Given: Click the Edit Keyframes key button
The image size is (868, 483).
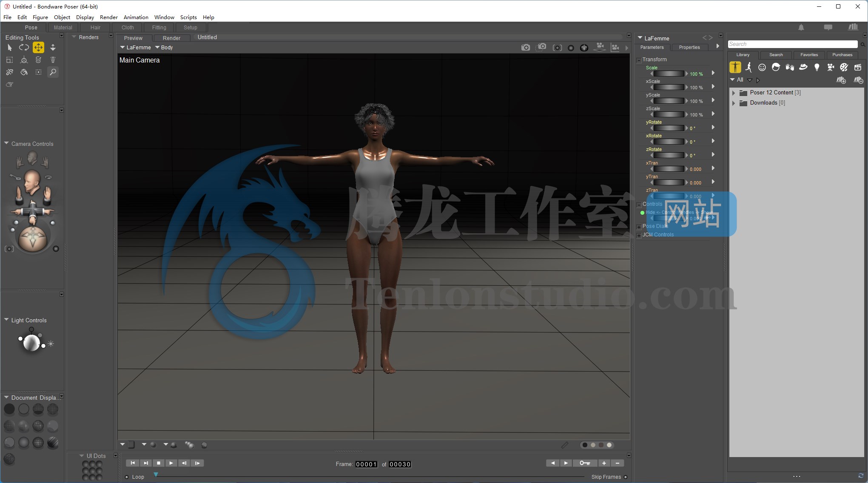Looking at the screenshot, I should point(585,463).
